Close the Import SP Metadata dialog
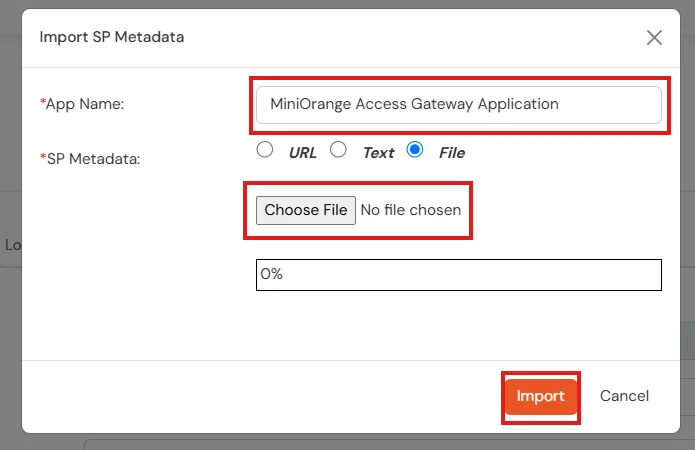Viewport: 695px width, 450px height. (x=654, y=38)
